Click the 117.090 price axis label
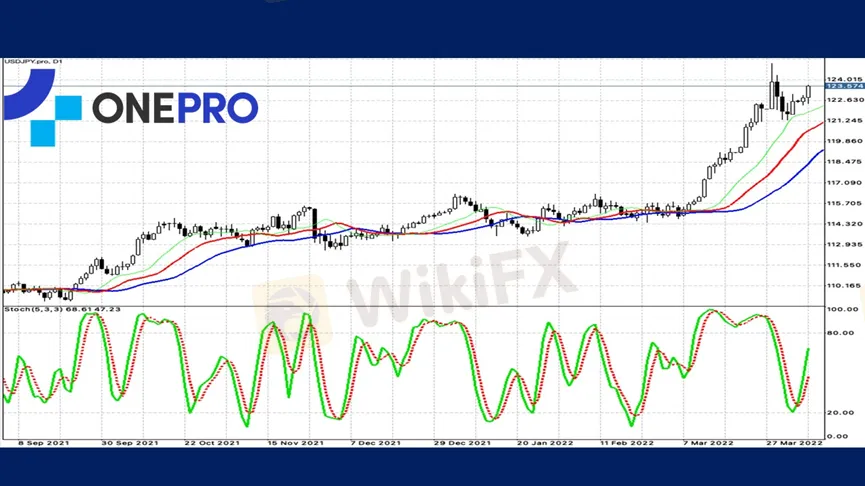 point(843,182)
